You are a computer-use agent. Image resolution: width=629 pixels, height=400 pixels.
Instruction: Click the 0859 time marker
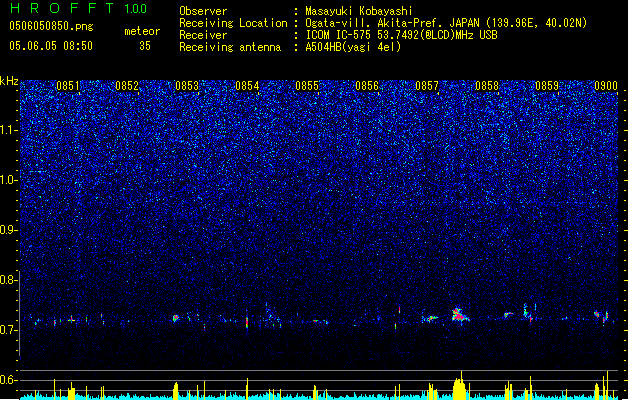point(547,86)
